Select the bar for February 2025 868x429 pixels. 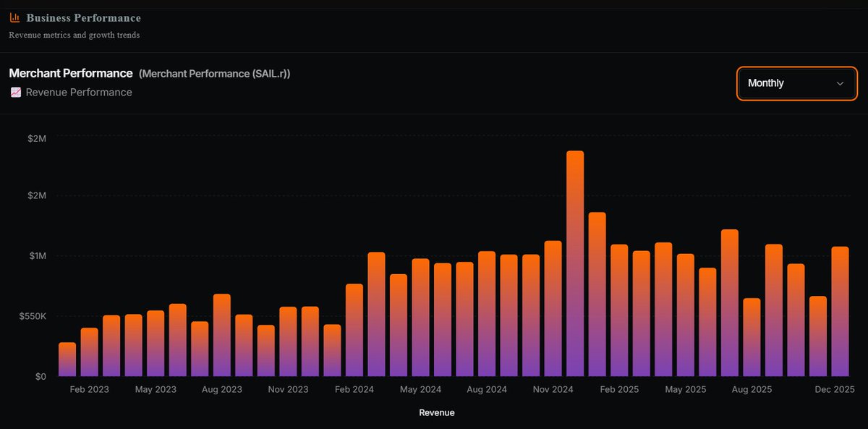click(619, 311)
